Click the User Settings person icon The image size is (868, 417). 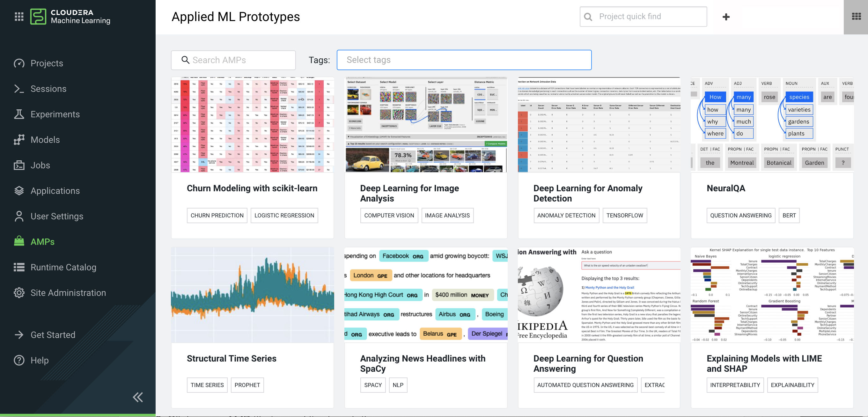coord(19,216)
